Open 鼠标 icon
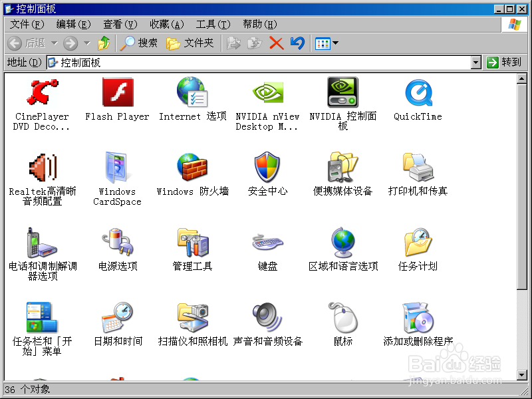 (x=342, y=317)
